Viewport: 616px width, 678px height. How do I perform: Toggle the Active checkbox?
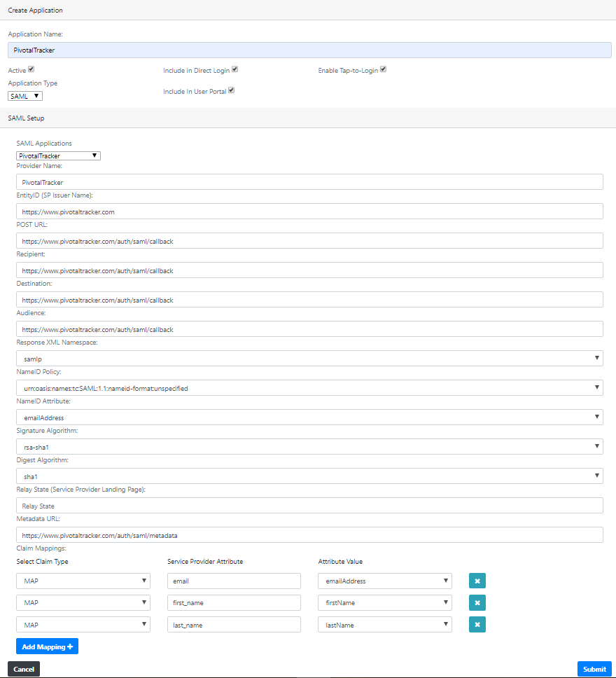click(x=31, y=69)
